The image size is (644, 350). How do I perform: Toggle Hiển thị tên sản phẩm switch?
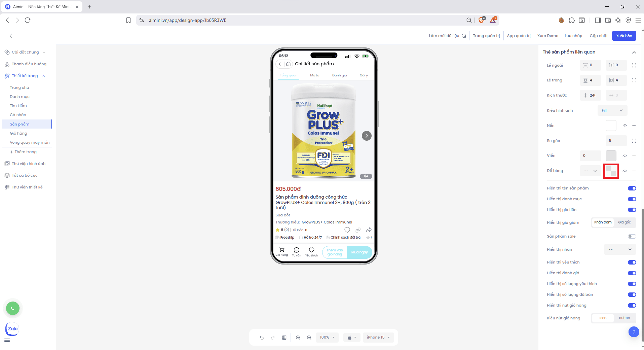tap(632, 188)
